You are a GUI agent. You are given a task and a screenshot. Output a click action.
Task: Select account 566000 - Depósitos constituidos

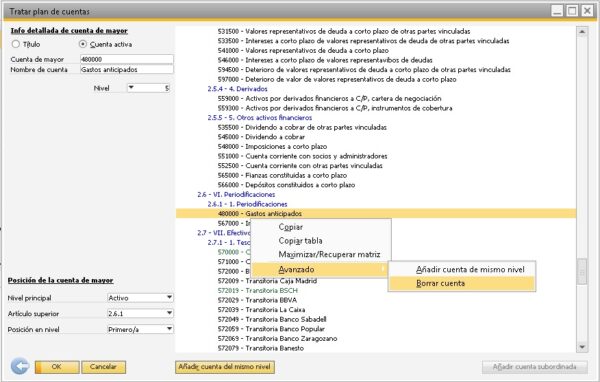286,185
